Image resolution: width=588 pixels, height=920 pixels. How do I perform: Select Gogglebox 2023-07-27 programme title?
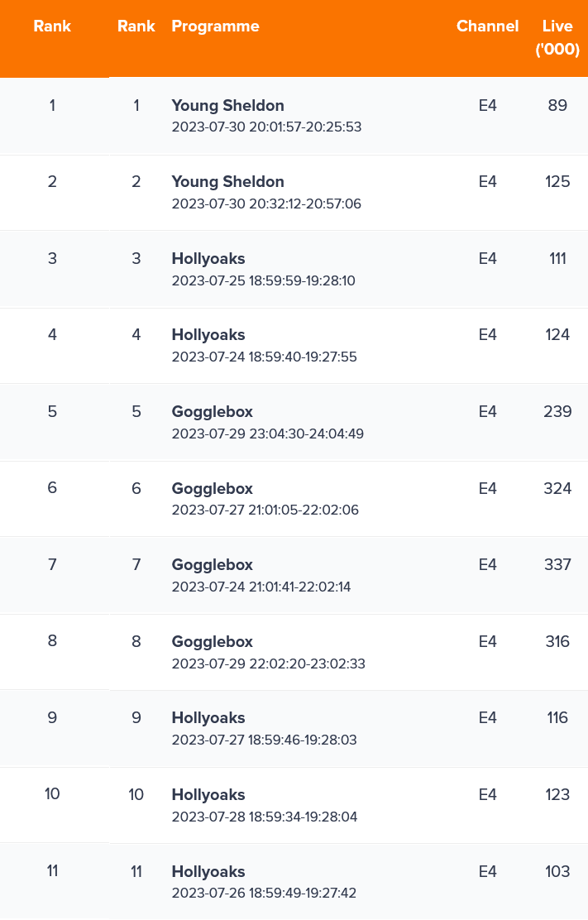(x=213, y=489)
